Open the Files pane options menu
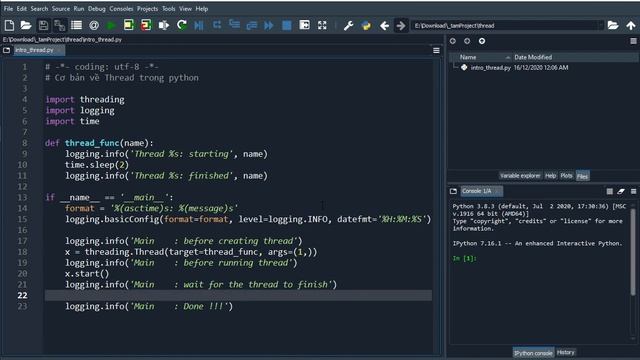640x360 pixels. coord(633,41)
